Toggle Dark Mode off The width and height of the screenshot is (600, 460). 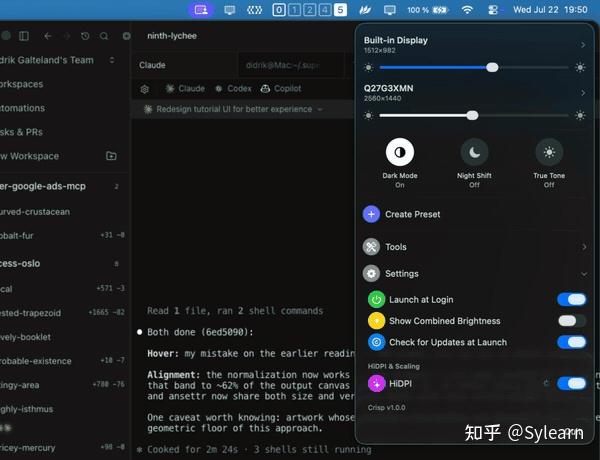[x=400, y=152]
